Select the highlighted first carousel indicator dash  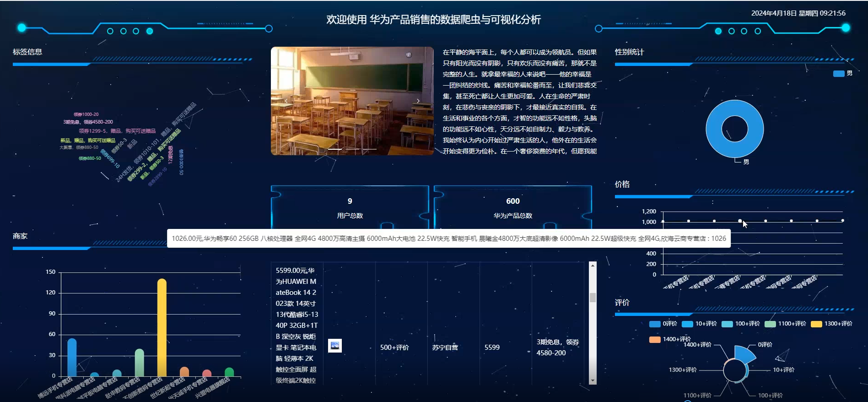pos(334,149)
